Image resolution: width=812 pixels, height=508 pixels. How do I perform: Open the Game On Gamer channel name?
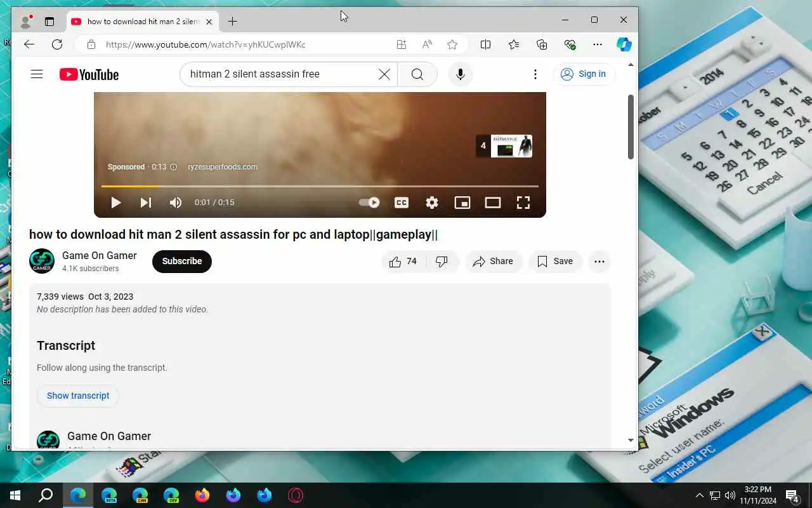(100, 255)
